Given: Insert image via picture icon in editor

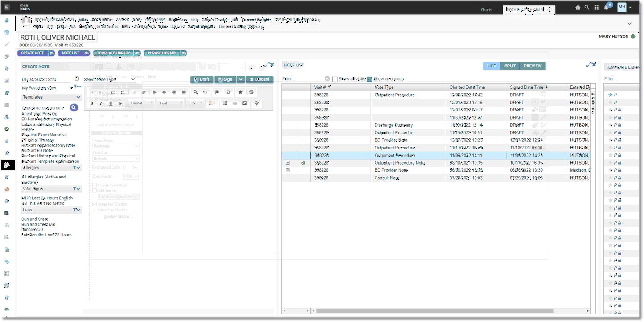Looking at the screenshot, I should [x=244, y=103].
